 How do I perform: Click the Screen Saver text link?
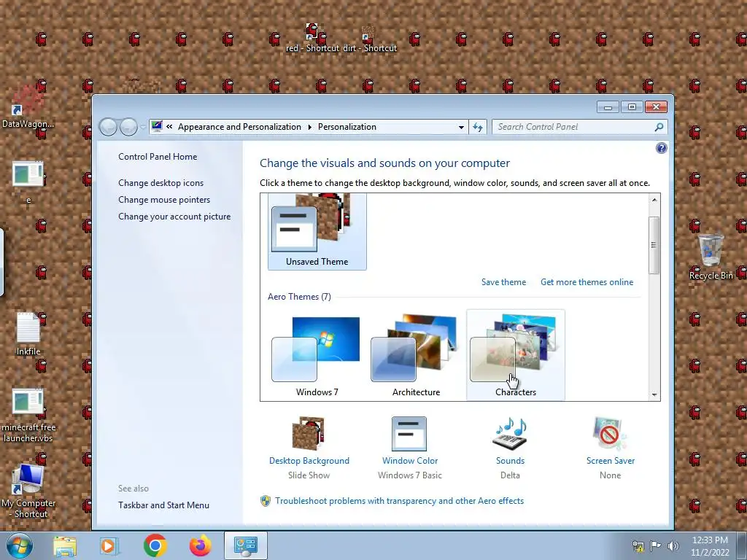coord(611,461)
